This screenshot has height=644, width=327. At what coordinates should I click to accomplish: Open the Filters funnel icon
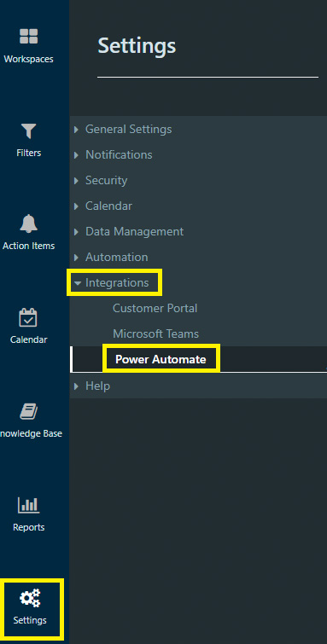(x=29, y=131)
